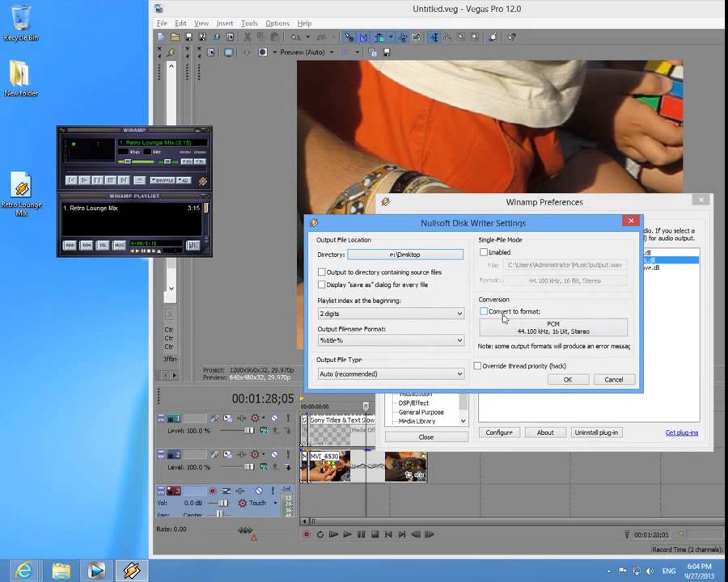Open the View menu in Vegas Pro

(201, 23)
